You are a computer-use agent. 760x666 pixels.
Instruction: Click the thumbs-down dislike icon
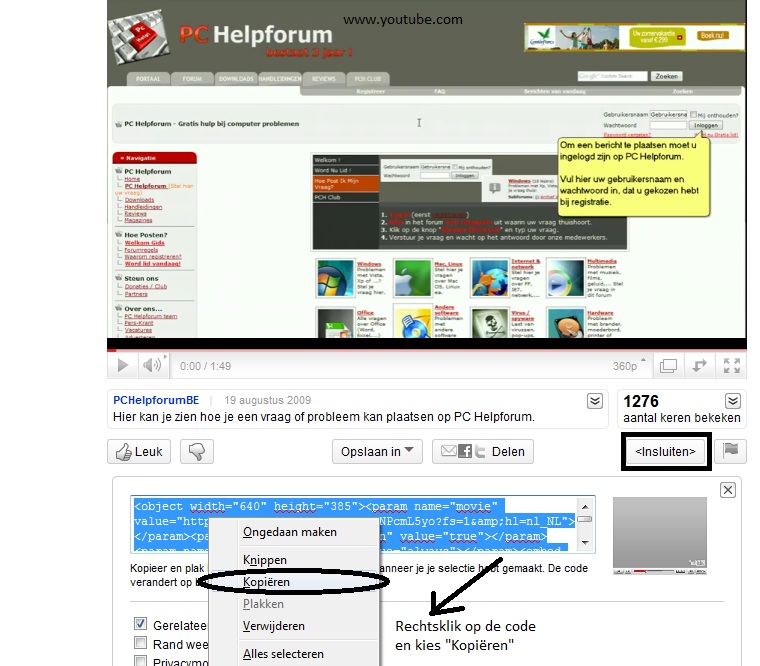tap(197, 452)
